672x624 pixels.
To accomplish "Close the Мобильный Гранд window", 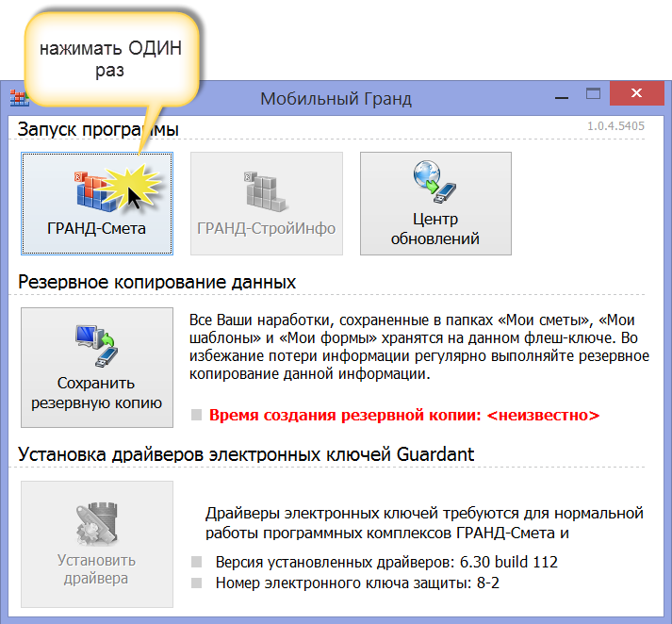I will [636, 92].
